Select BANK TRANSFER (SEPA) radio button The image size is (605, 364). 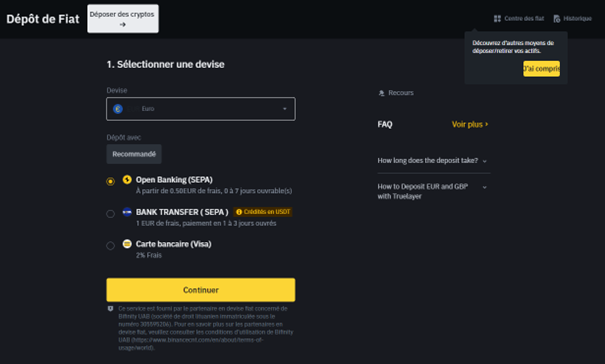[110, 213]
